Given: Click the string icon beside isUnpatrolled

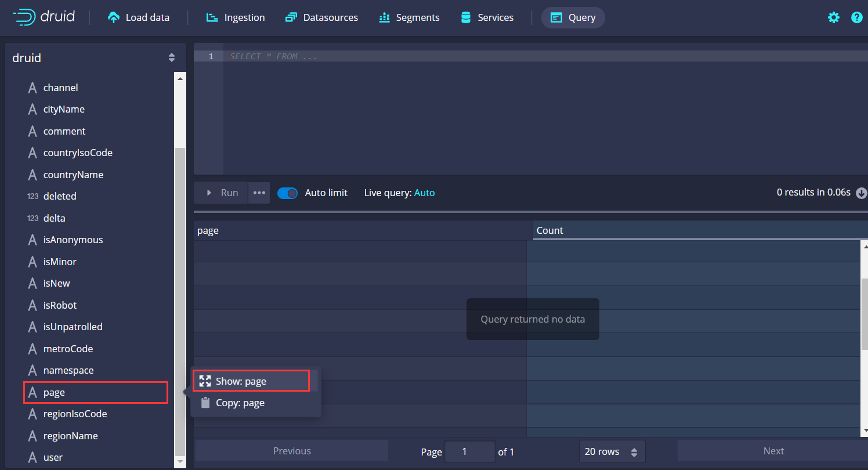Looking at the screenshot, I should (x=32, y=327).
